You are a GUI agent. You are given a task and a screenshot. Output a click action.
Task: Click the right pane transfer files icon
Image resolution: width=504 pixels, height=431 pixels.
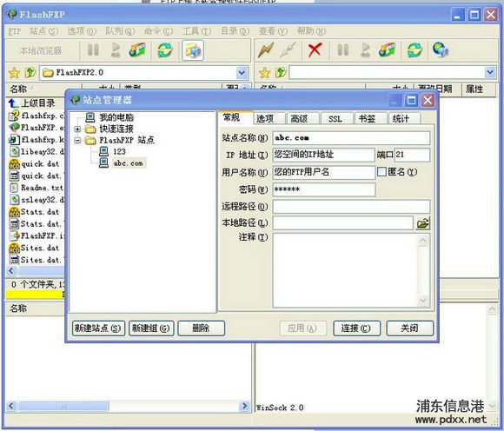[387, 50]
